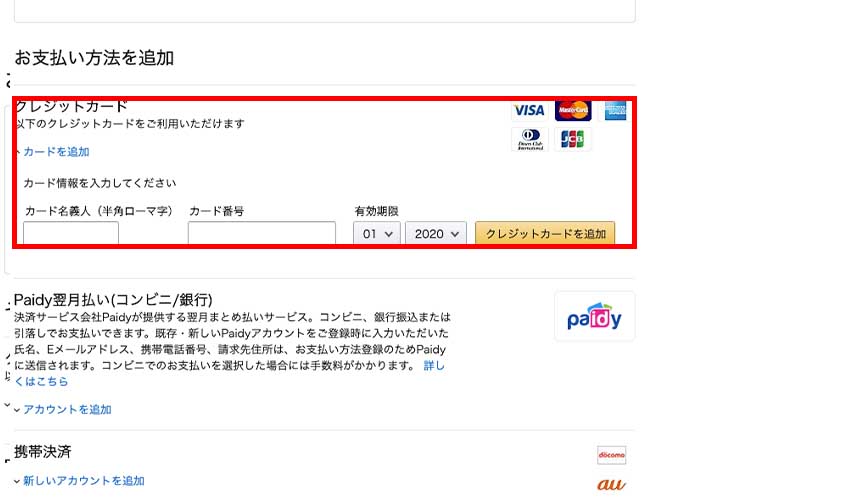Click the docomo carrier logo

[x=611, y=455]
